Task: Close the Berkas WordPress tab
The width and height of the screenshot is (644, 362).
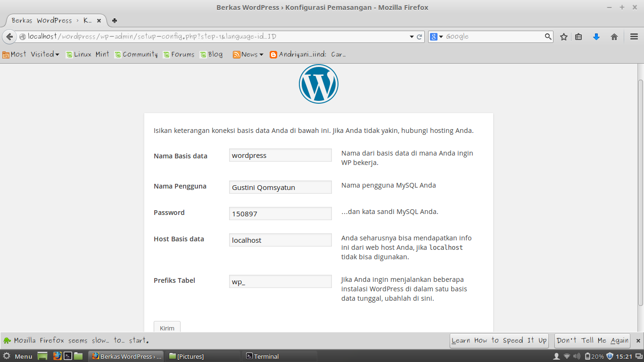Action: point(99,21)
